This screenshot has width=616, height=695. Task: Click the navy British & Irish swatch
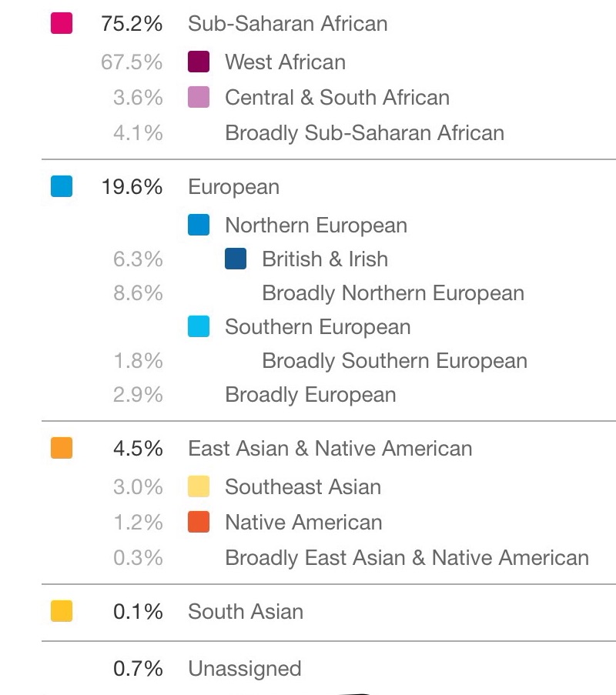point(236,259)
